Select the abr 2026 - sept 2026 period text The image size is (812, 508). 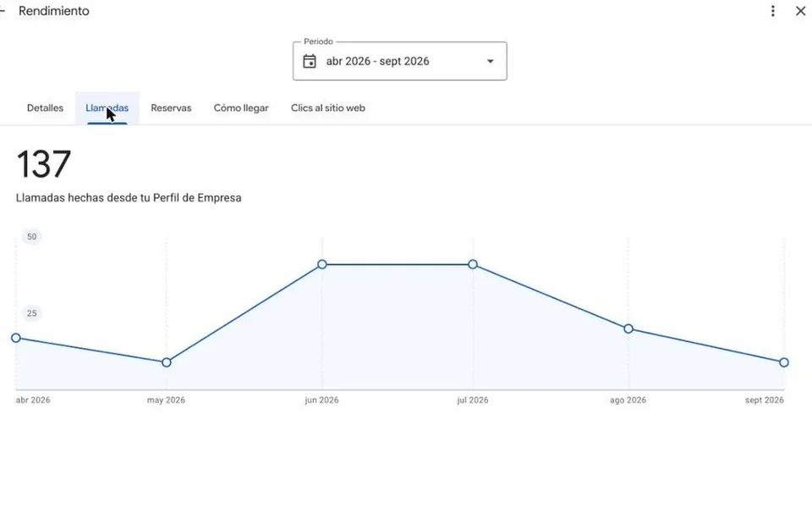point(377,61)
